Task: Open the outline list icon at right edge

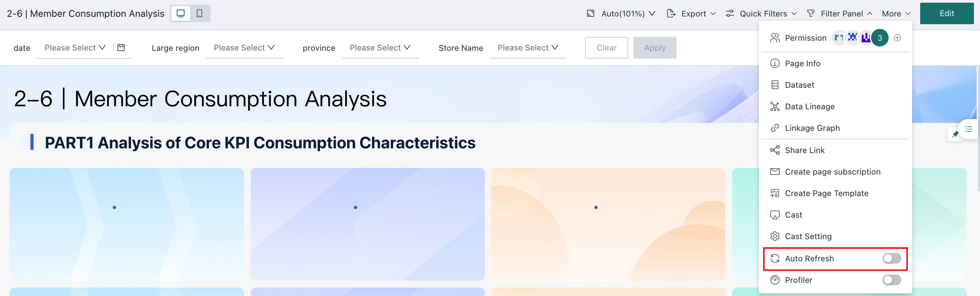Action: pos(969,129)
